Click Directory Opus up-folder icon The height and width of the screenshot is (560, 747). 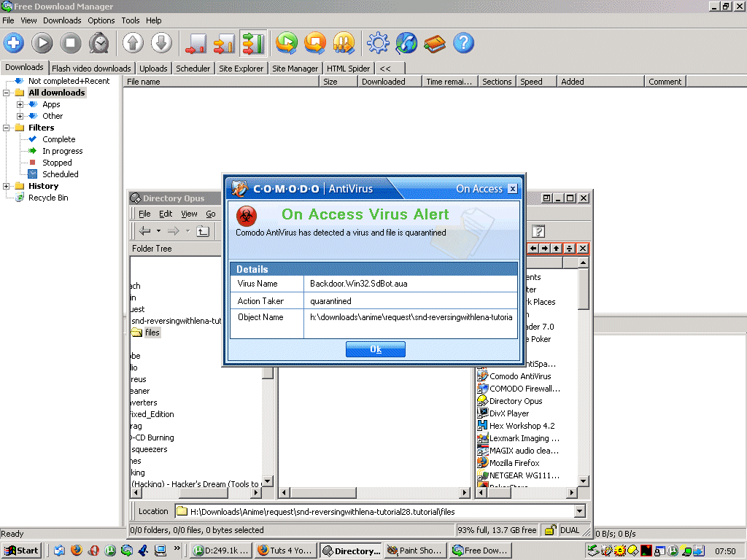point(204,231)
